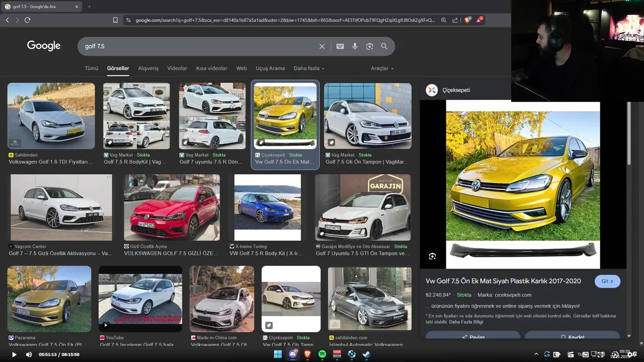
Task: Select the red Golf 'Gizli Özellik Açma' thumbnail
Action: click(x=172, y=208)
